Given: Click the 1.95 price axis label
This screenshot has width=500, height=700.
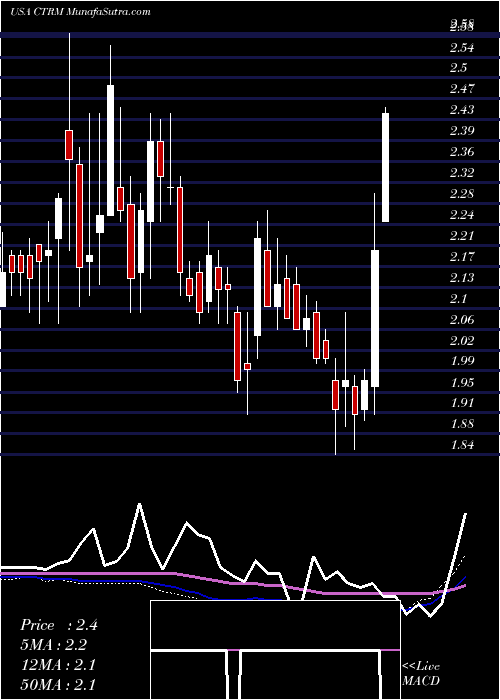Looking at the screenshot, I should (462, 382).
